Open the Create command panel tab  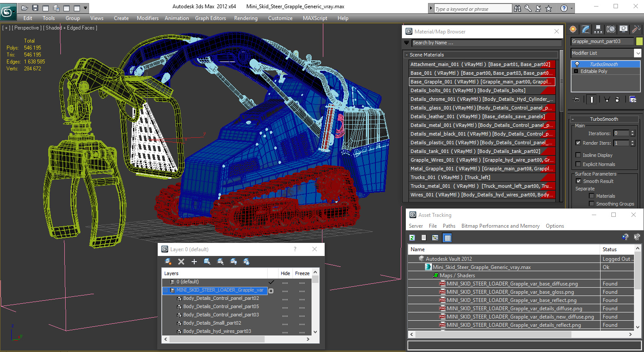(573, 29)
